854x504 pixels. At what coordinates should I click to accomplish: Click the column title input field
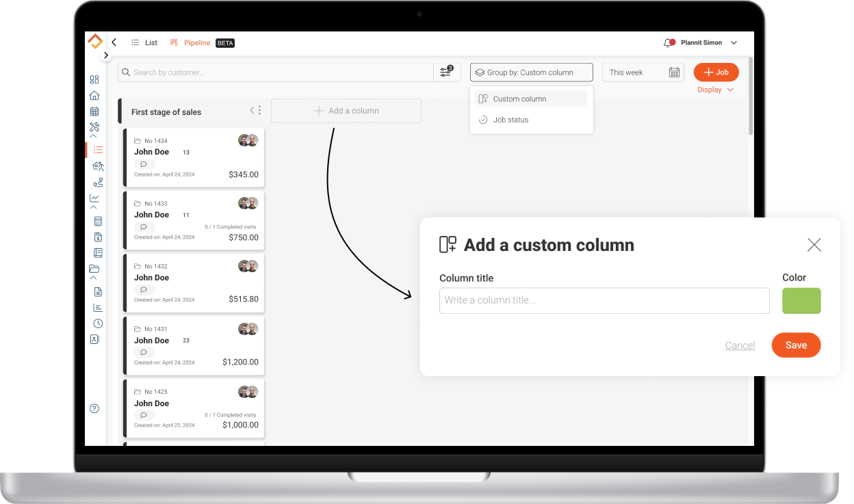coord(604,300)
